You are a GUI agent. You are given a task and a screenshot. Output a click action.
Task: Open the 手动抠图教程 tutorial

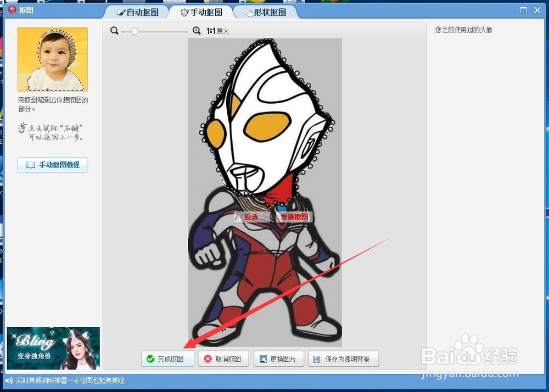coord(53,165)
